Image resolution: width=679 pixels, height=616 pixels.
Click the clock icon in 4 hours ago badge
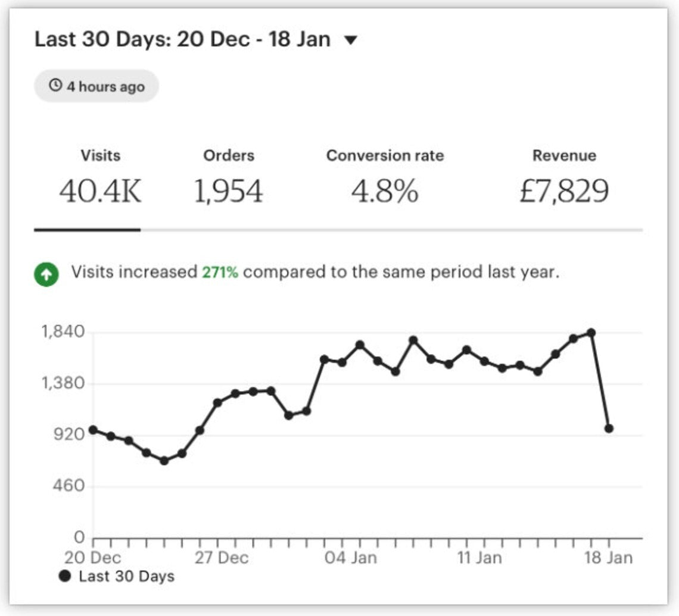tap(55, 86)
